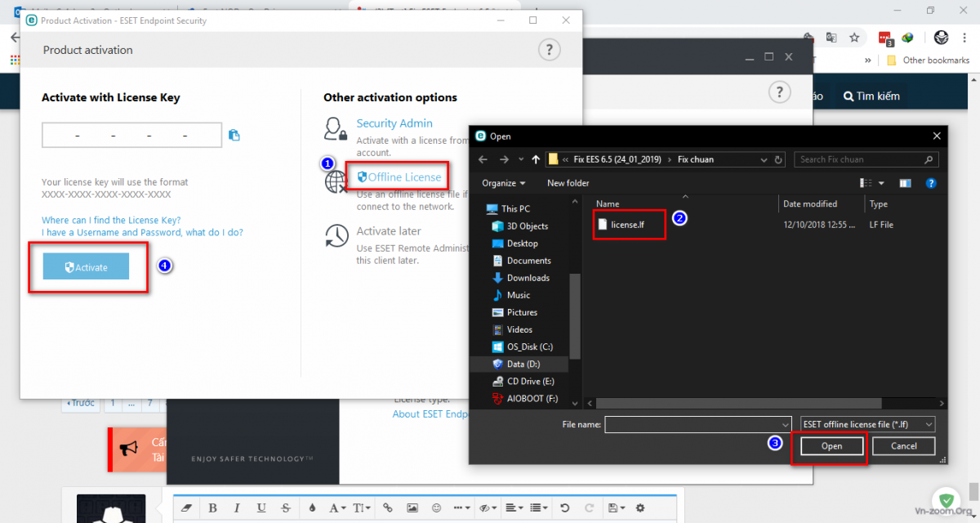980x523 pixels.
Task: Click the Bold icon in the forum editor
Action: (x=212, y=507)
